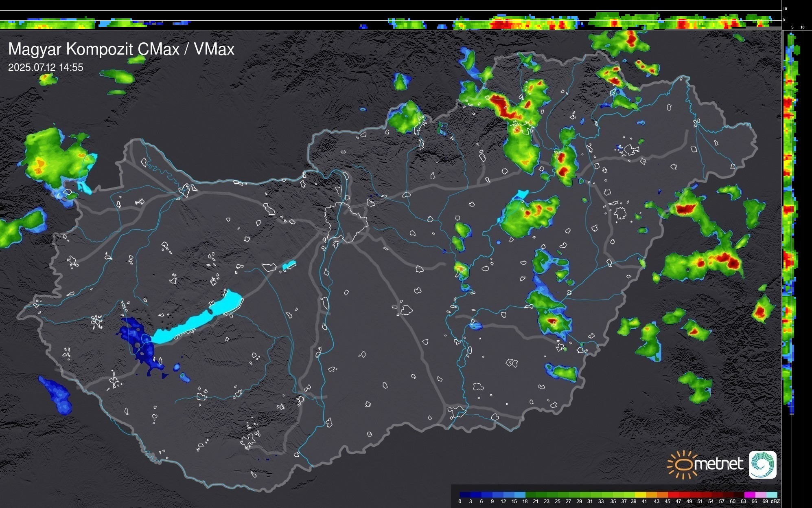The image size is (812, 508).
Task: Click the 5 label above right vertical profile
Action: coord(792,27)
